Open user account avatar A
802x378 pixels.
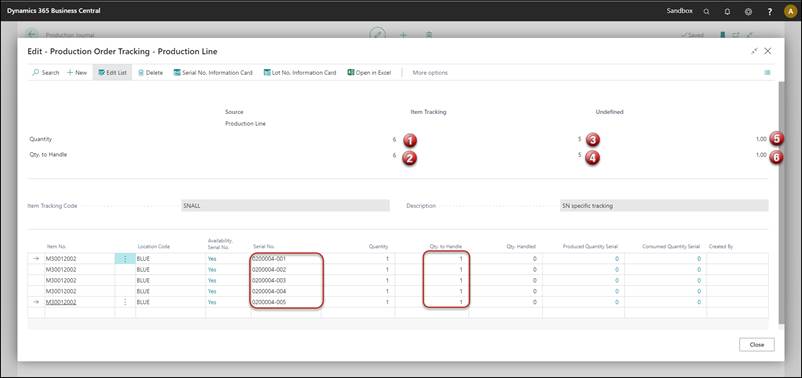point(790,11)
